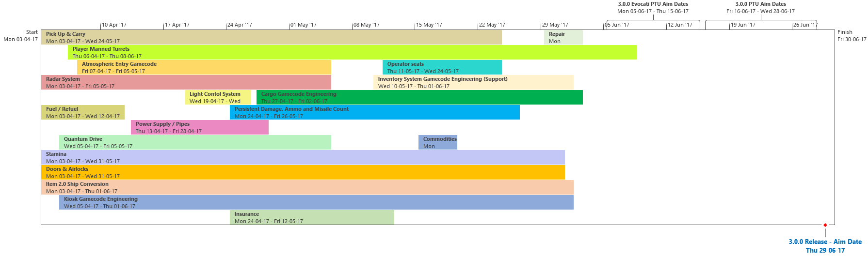Select the Fuel / Refuel task bar
The height and width of the screenshot is (257, 868).
[x=82, y=112]
